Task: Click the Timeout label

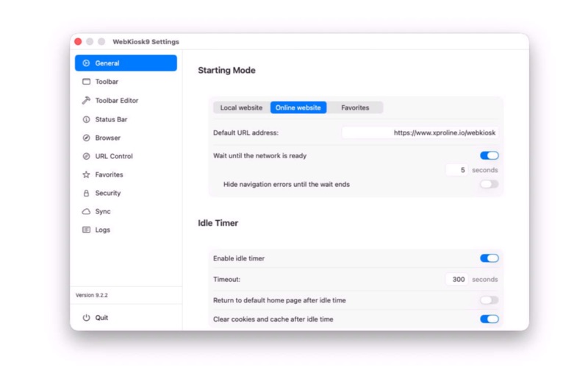Action: [x=226, y=280]
